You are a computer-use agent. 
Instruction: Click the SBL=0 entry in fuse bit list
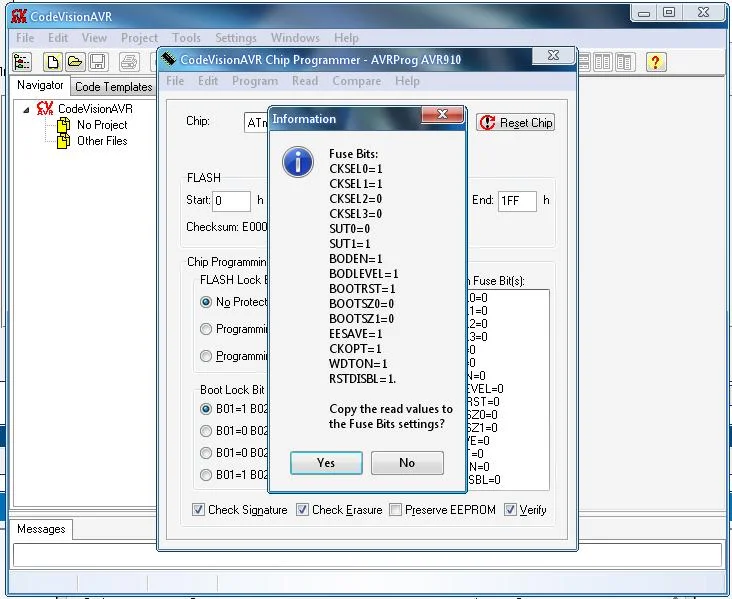[x=484, y=480]
